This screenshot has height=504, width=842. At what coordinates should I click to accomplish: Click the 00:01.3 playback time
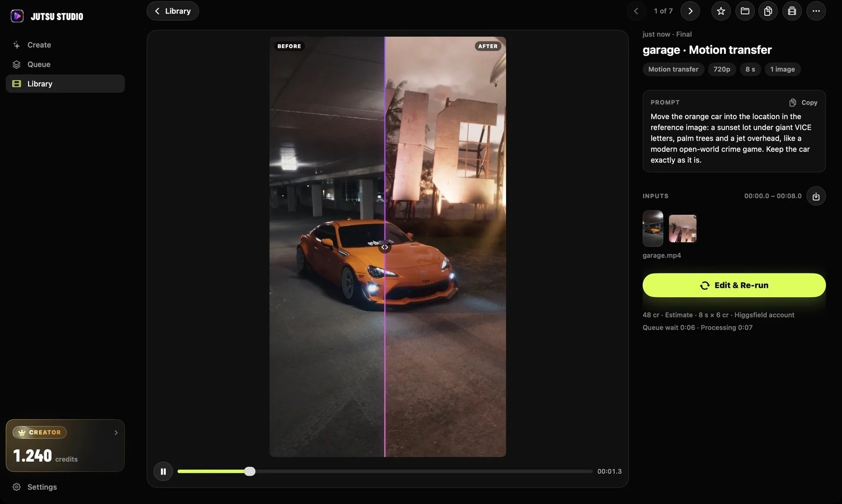click(610, 472)
